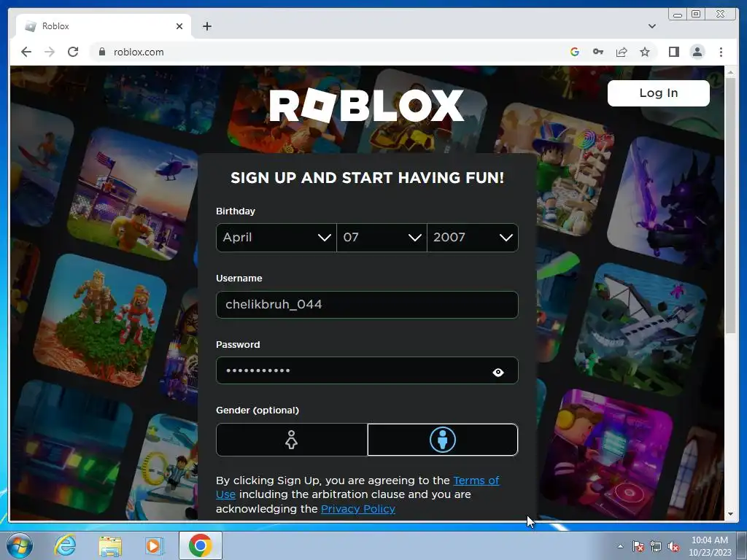
Task: Click the browser forward arrow
Action: tap(50, 52)
